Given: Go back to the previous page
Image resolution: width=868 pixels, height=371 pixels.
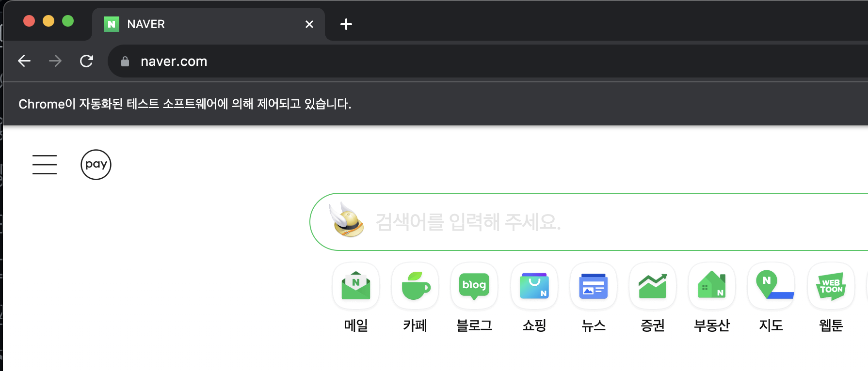Looking at the screenshot, I should pyautogui.click(x=24, y=61).
